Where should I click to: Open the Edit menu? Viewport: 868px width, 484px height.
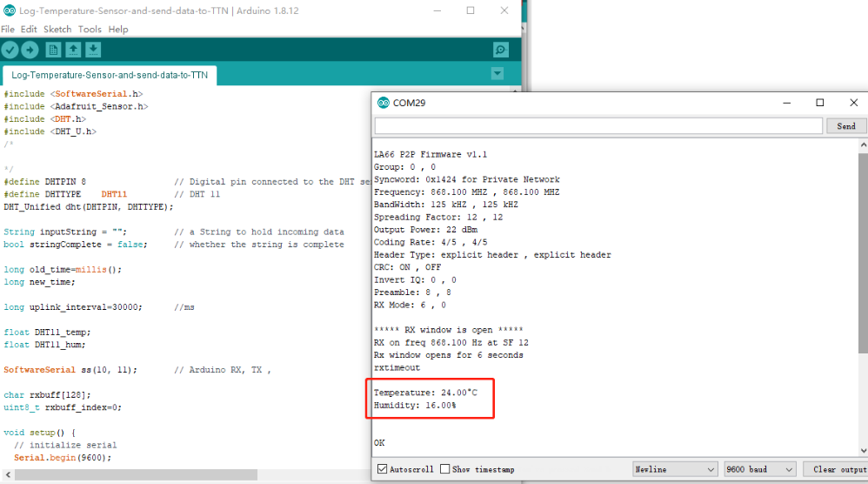pyautogui.click(x=29, y=30)
